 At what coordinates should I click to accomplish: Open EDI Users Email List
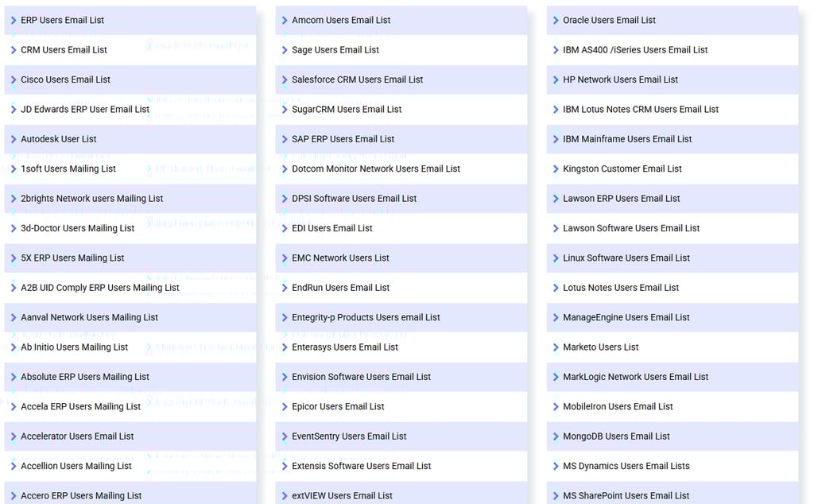click(332, 228)
